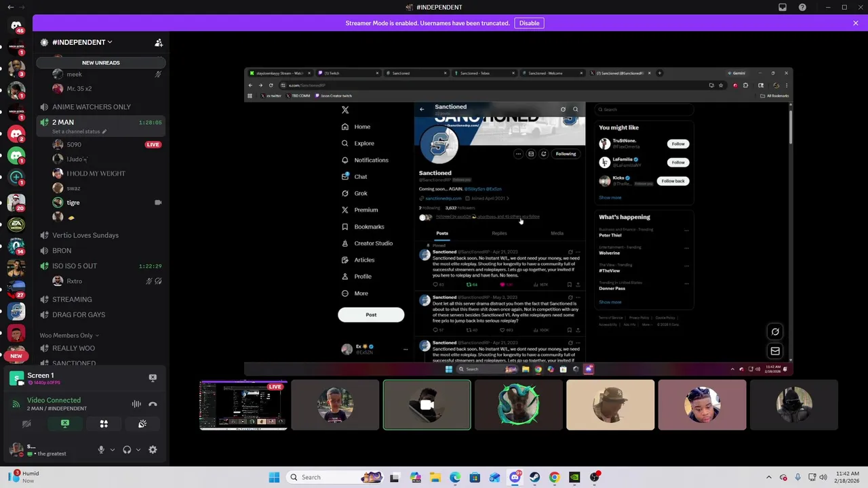868x488 pixels.
Task: Dismiss the Streamer Mode banner
Action: (856, 23)
